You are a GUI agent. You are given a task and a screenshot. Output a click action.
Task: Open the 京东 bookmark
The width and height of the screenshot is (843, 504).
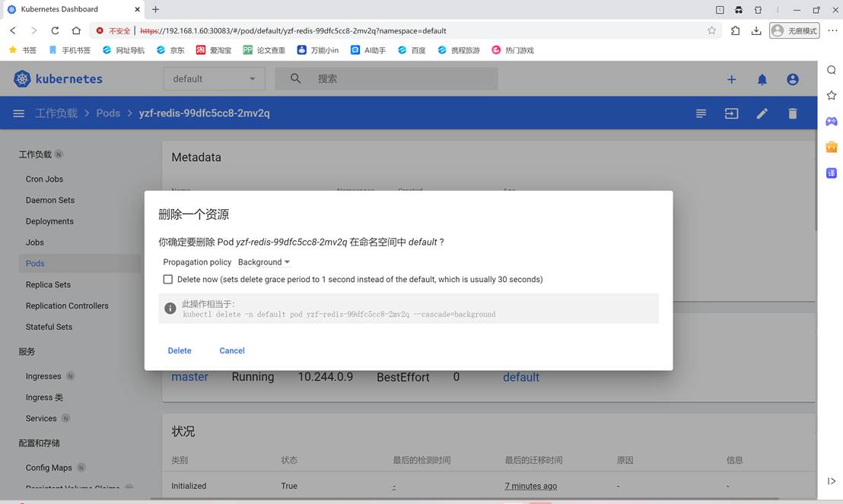coord(170,50)
